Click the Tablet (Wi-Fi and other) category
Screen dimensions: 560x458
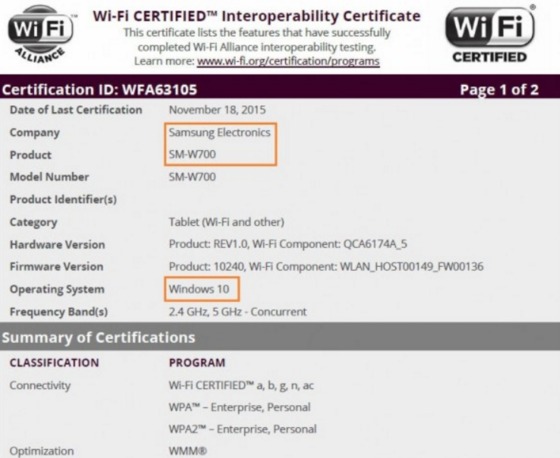(226, 222)
